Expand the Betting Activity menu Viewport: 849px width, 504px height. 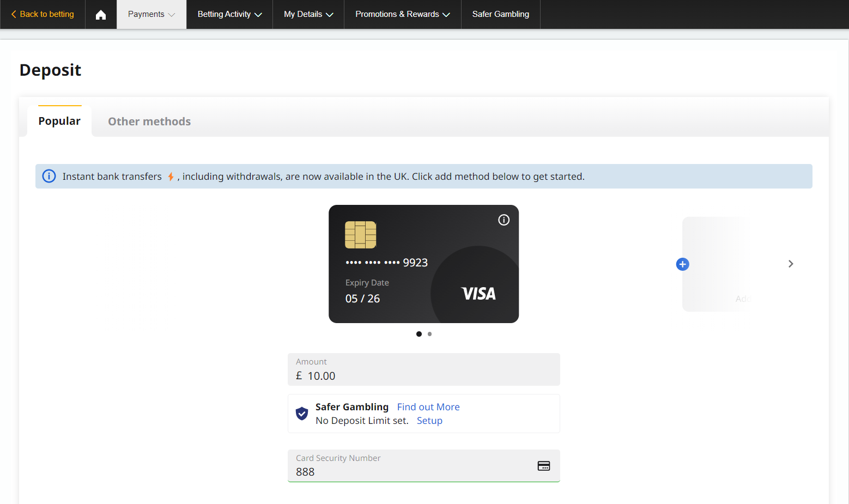pyautogui.click(x=229, y=14)
